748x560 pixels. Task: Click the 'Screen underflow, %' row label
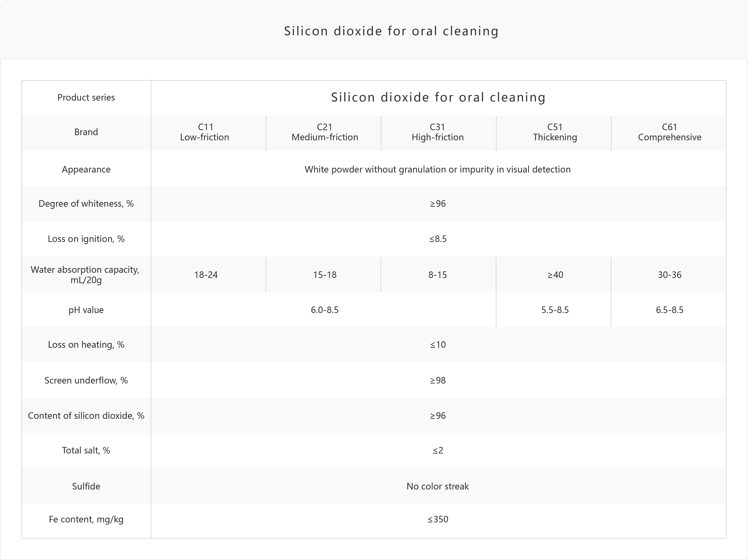86,381
